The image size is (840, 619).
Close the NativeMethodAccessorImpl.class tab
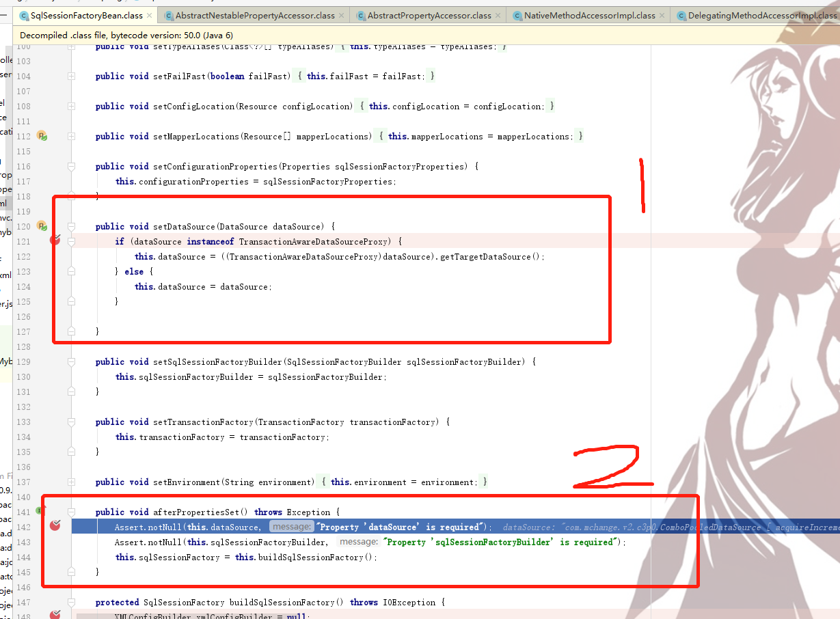click(x=662, y=15)
